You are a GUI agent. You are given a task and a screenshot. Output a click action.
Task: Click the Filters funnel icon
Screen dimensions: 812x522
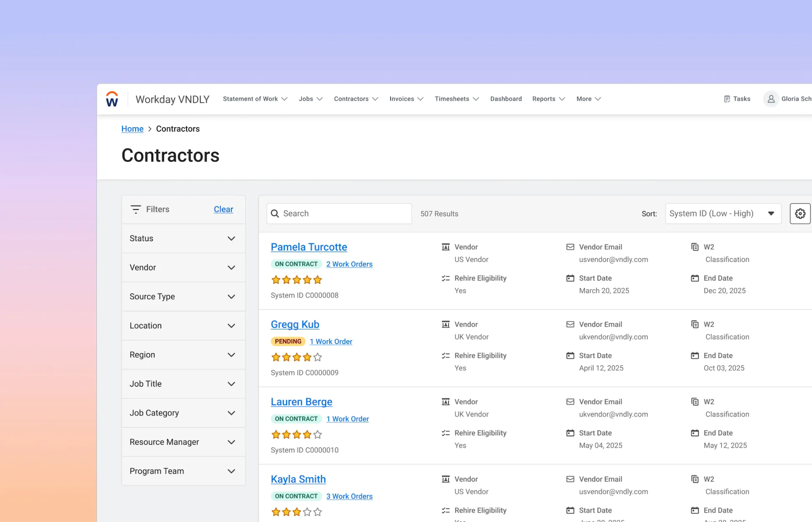[136, 209]
